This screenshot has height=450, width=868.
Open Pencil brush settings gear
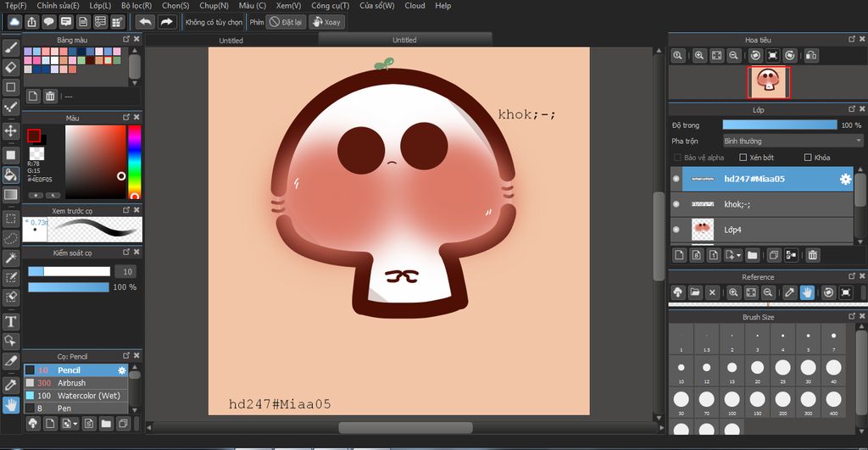(x=122, y=370)
